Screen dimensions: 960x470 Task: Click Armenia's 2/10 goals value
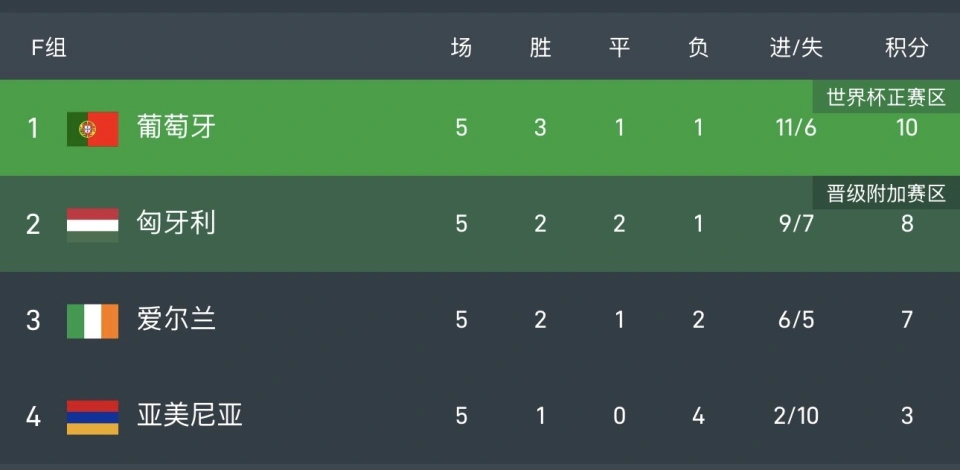tap(796, 416)
